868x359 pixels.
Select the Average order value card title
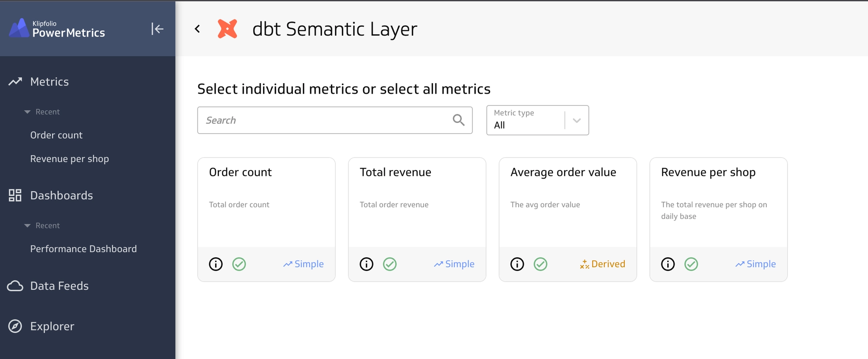click(x=563, y=172)
